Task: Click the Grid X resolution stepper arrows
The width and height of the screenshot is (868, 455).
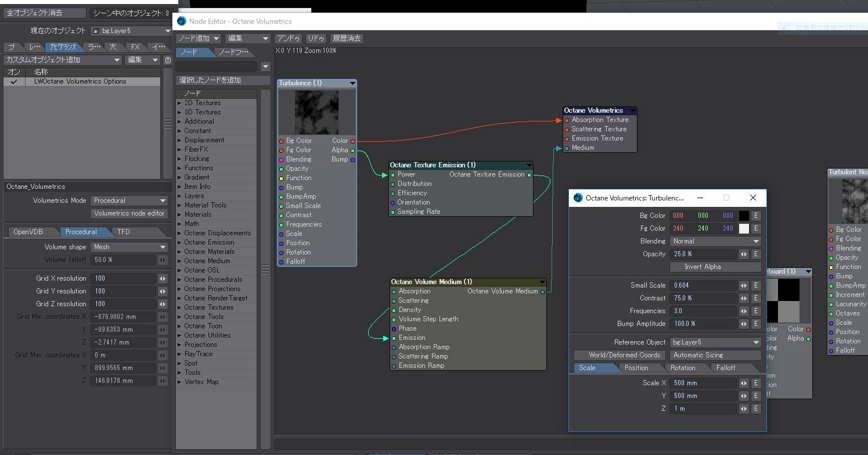Action: 163,278
